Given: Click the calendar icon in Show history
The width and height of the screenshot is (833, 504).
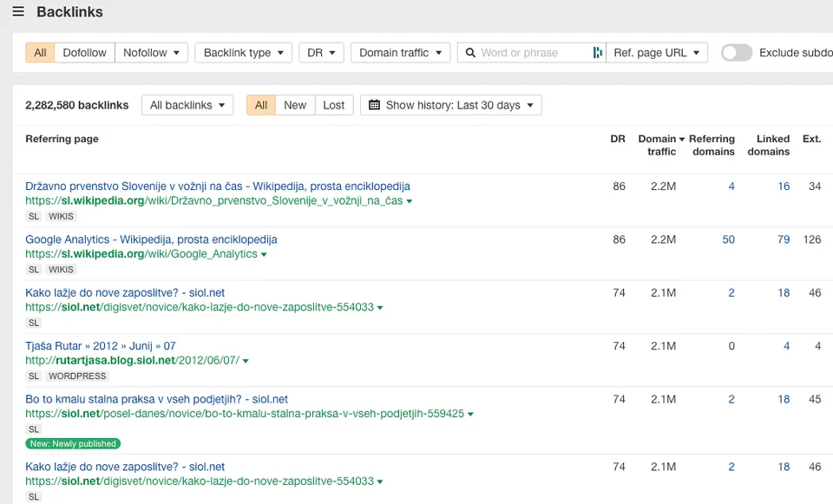Looking at the screenshot, I should (x=374, y=105).
